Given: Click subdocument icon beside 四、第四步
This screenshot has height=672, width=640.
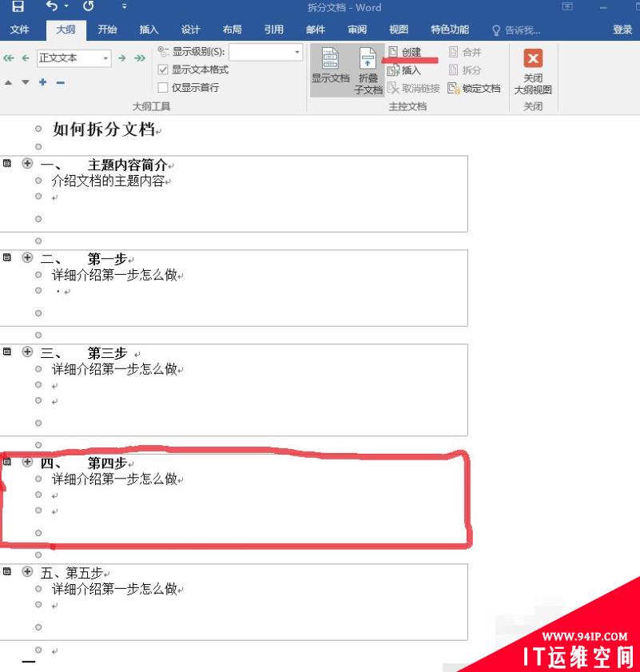Looking at the screenshot, I should point(7,462).
